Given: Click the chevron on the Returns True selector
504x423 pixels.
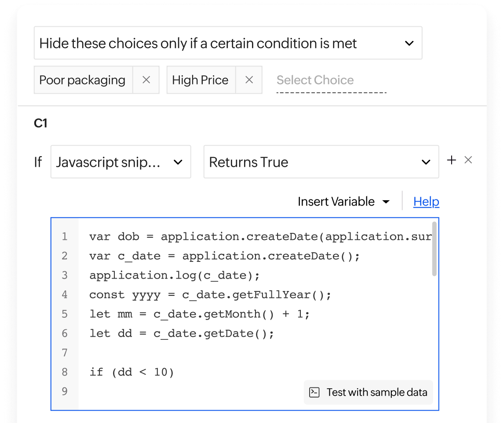Looking at the screenshot, I should (x=425, y=162).
